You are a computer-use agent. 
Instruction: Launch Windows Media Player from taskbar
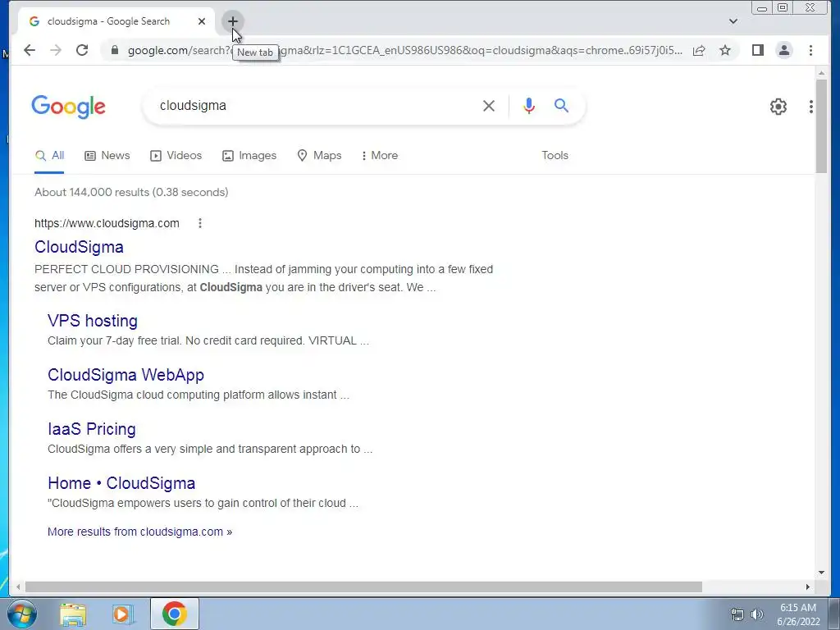pos(123,614)
